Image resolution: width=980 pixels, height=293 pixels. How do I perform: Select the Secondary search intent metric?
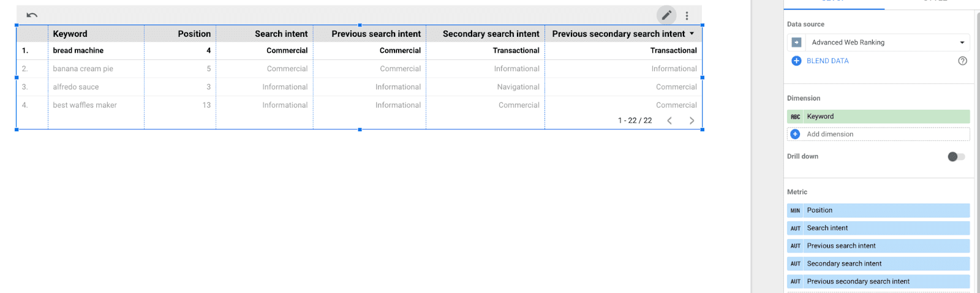(x=878, y=264)
